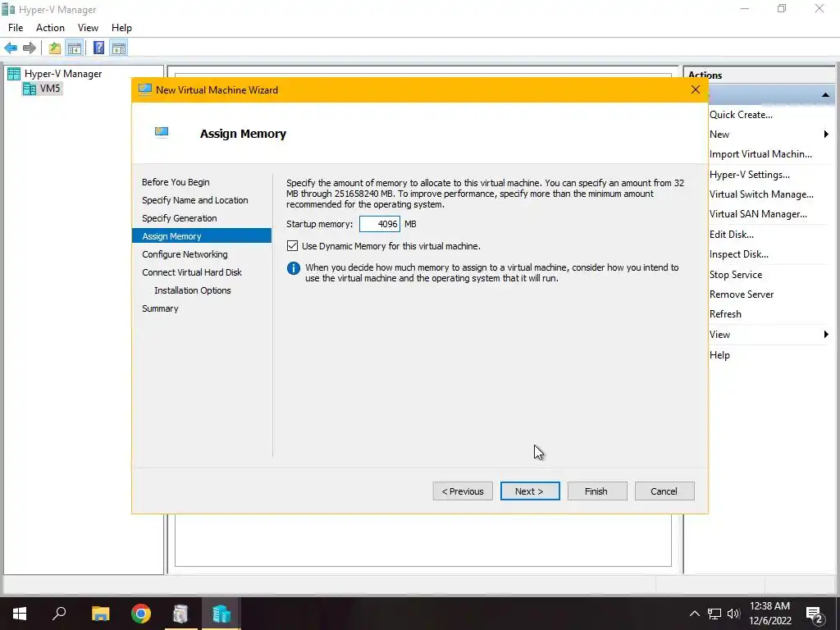The width and height of the screenshot is (840, 630).
Task: Open Google Chrome from taskbar
Action: (141, 614)
